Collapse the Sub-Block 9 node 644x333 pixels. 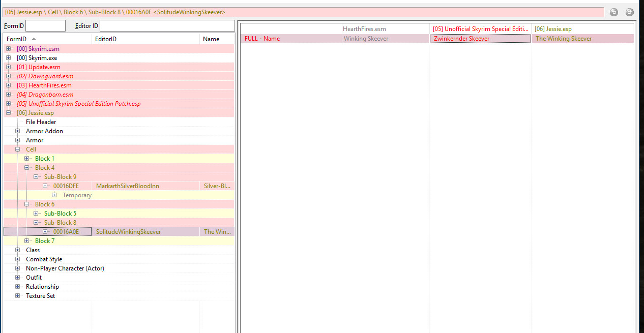pyautogui.click(x=36, y=177)
